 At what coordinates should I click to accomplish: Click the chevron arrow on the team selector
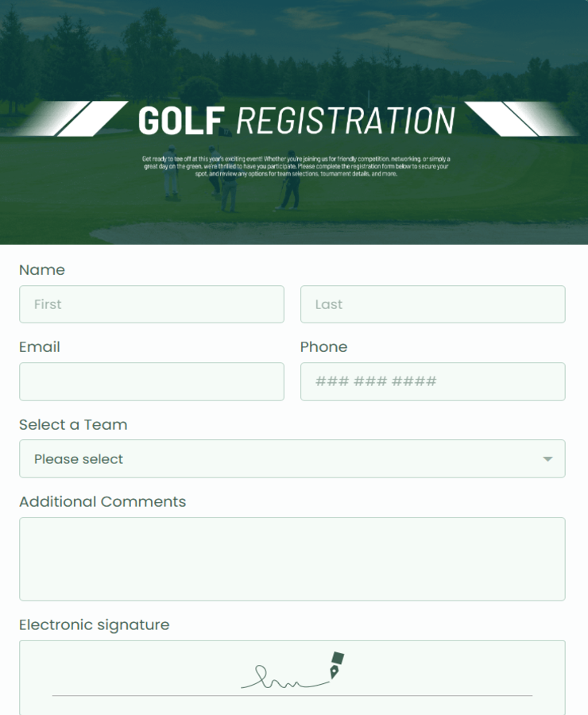548,458
